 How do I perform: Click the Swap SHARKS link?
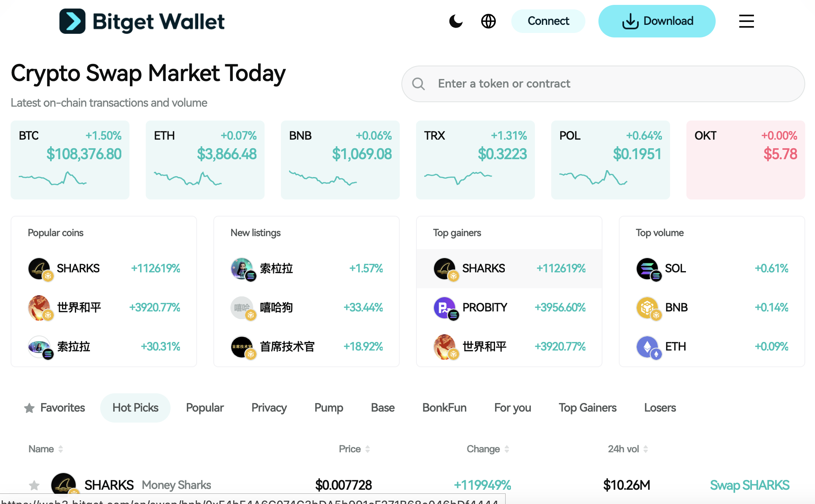(x=749, y=485)
